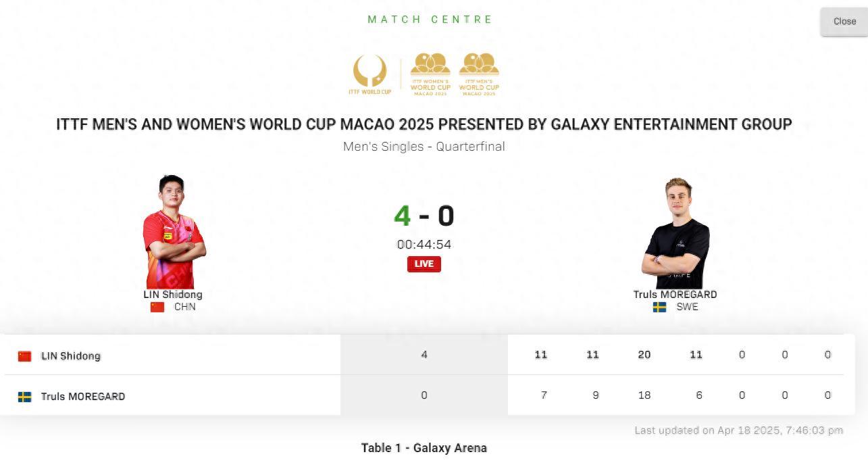Click the 4 - 0 match score
This screenshot has width=868, height=467.
click(424, 216)
